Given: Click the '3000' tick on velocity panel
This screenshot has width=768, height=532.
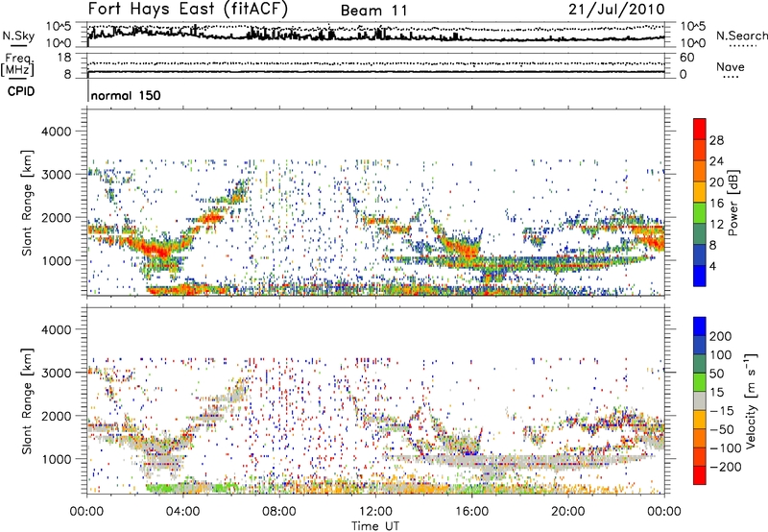Looking at the screenshot, I should 56,373.
